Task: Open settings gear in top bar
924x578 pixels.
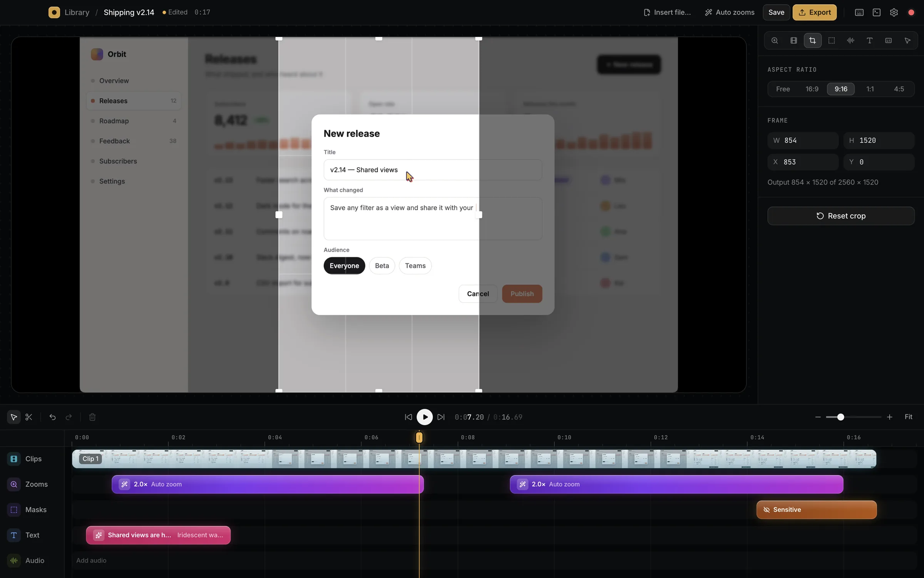Action: [894, 12]
